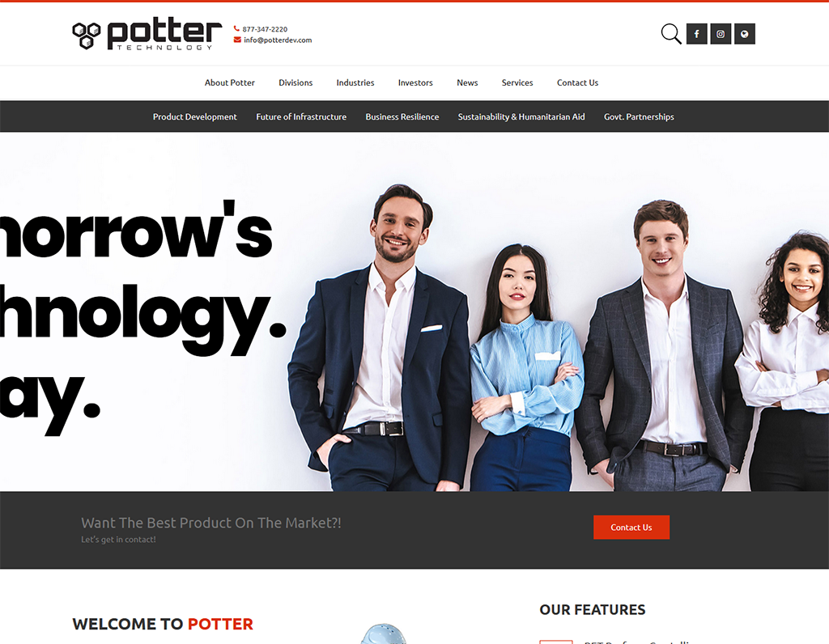Click the red phone icon
829x644 pixels.
(237, 29)
